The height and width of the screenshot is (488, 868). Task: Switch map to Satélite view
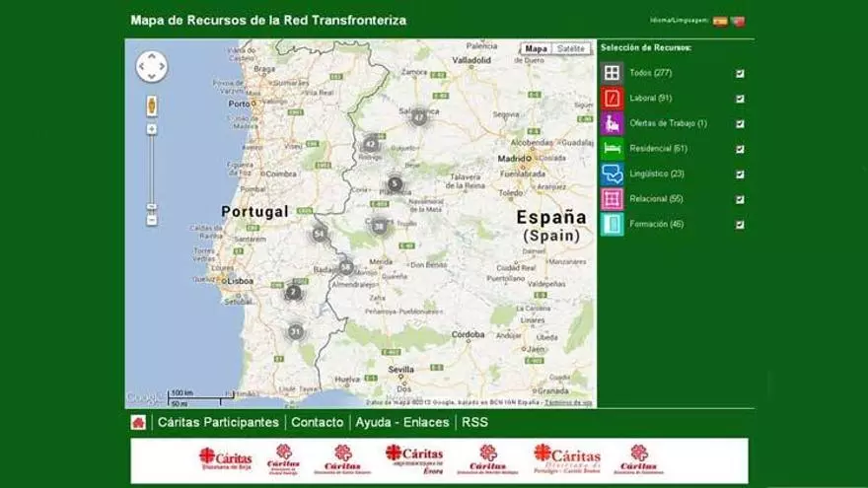(x=571, y=48)
